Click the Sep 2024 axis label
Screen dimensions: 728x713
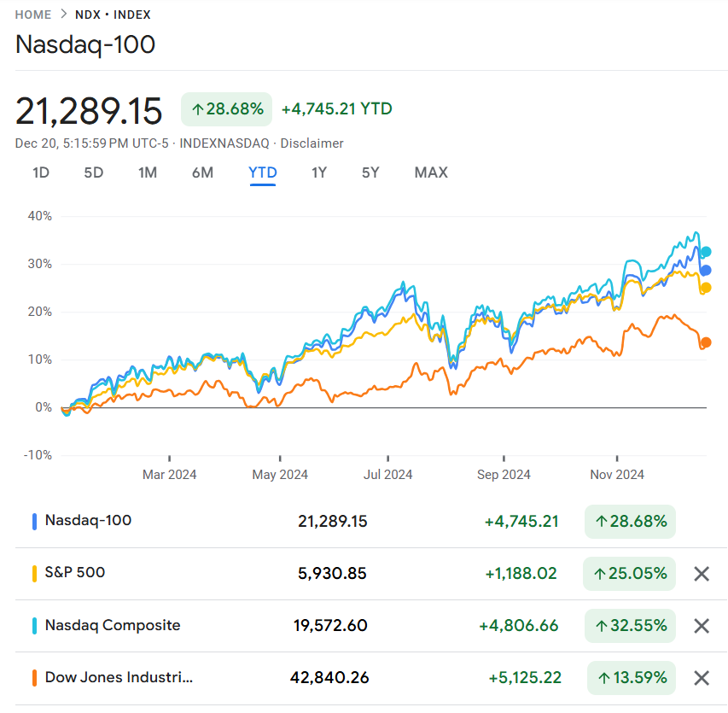coord(504,475)
